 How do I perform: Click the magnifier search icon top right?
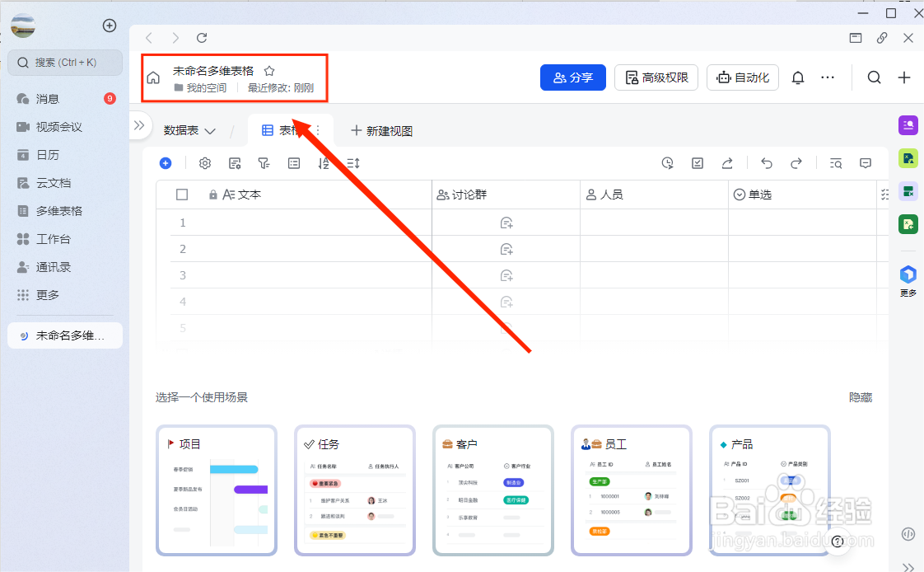[874, 77]
